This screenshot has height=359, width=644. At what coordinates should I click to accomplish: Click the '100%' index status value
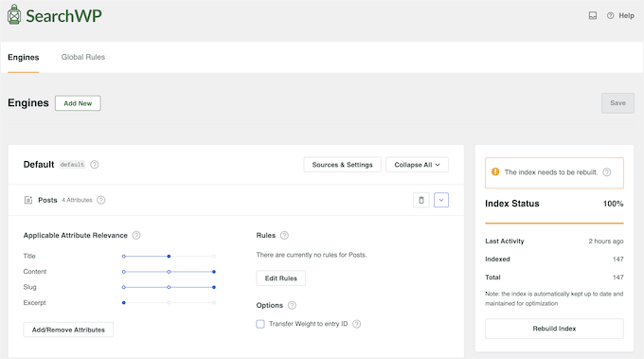click(x=613, y=204)
